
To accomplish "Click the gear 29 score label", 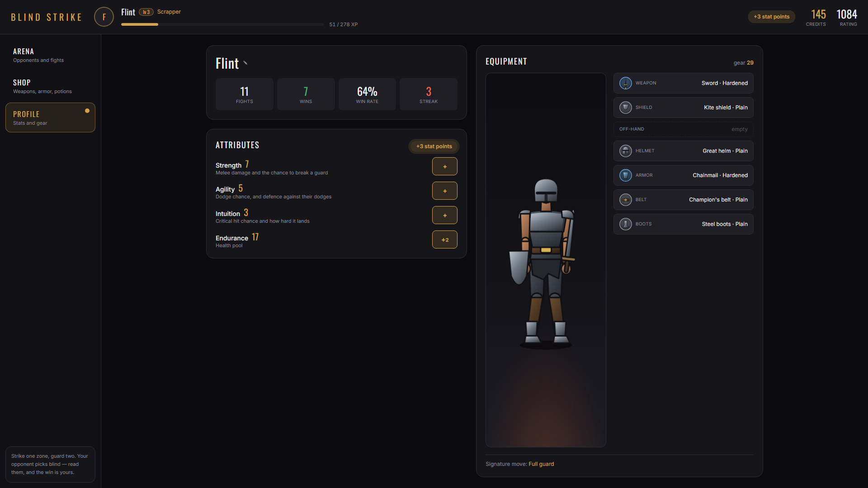I will coord(743,63).
